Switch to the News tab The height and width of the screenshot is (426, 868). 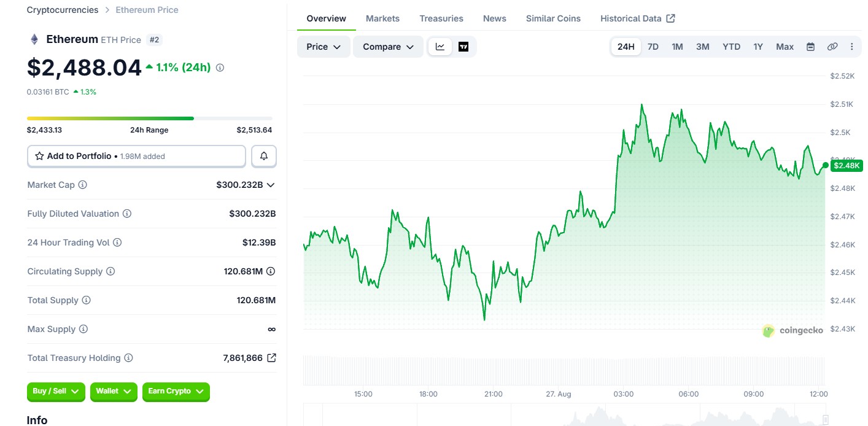pyautogui.click(x=495, y=18)
